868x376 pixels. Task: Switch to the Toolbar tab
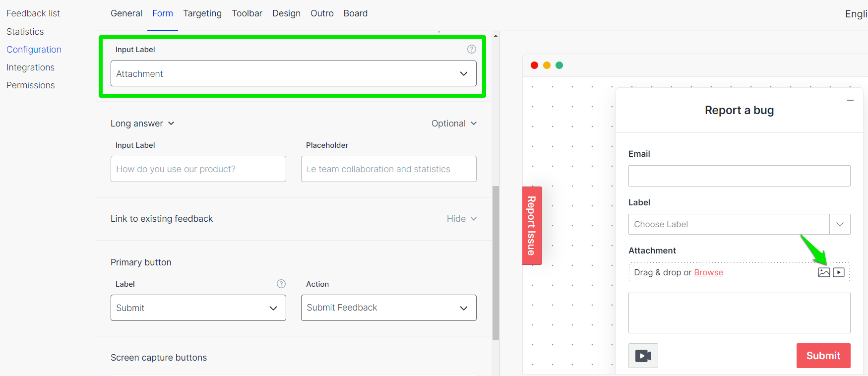coord(247,13)
